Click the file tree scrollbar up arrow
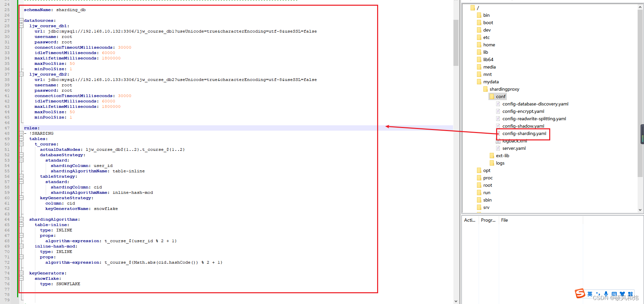This screenshot has height=304, width=644. pos(640,7)
